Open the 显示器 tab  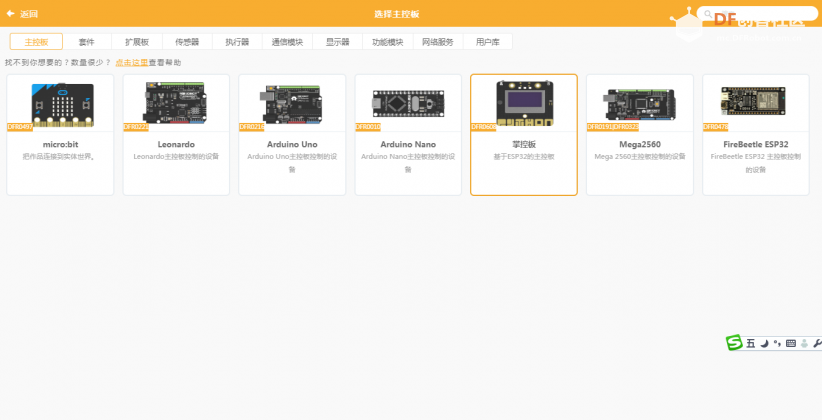[x=338, y=42]
